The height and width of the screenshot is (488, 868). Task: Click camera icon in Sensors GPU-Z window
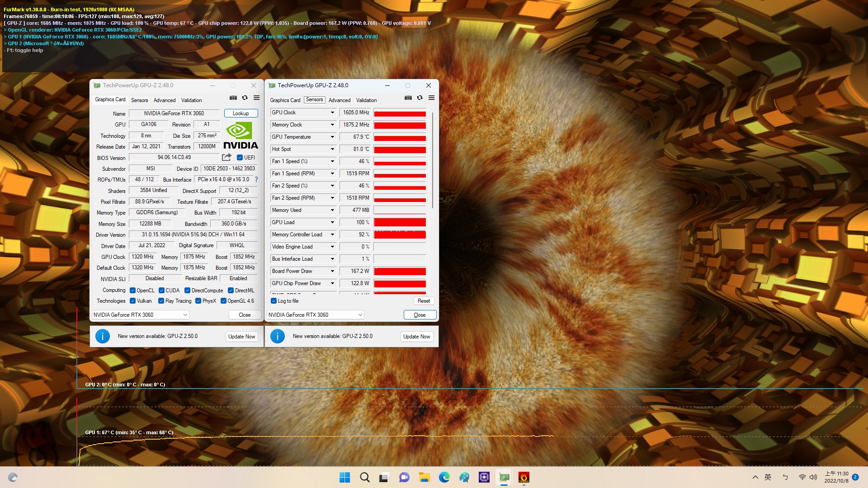point(408,98)
